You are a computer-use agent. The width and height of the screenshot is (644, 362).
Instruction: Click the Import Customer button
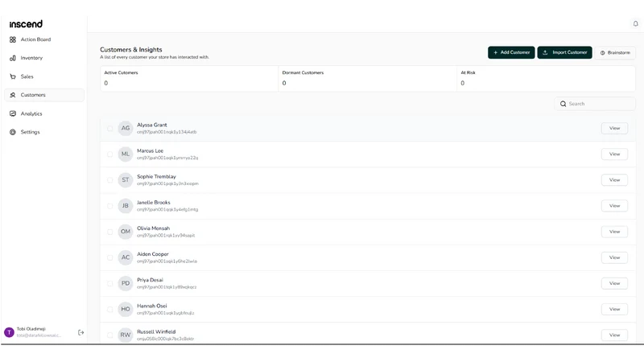click(565, 52)
